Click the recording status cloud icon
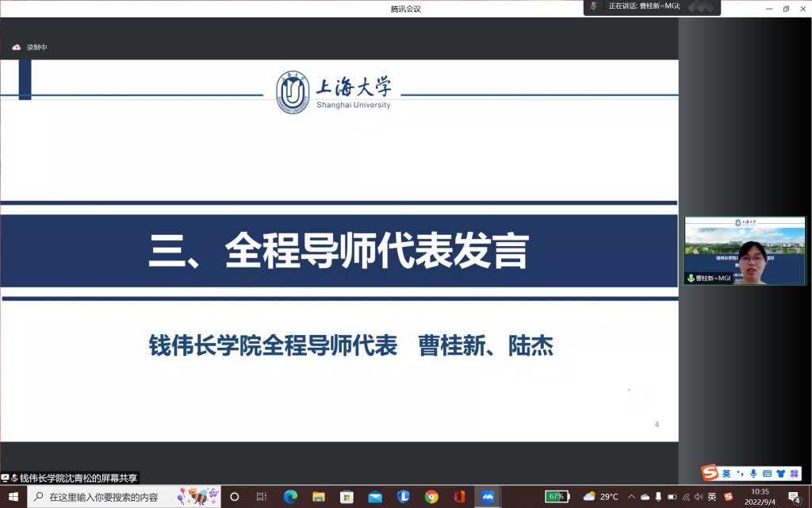 [16, 48]
